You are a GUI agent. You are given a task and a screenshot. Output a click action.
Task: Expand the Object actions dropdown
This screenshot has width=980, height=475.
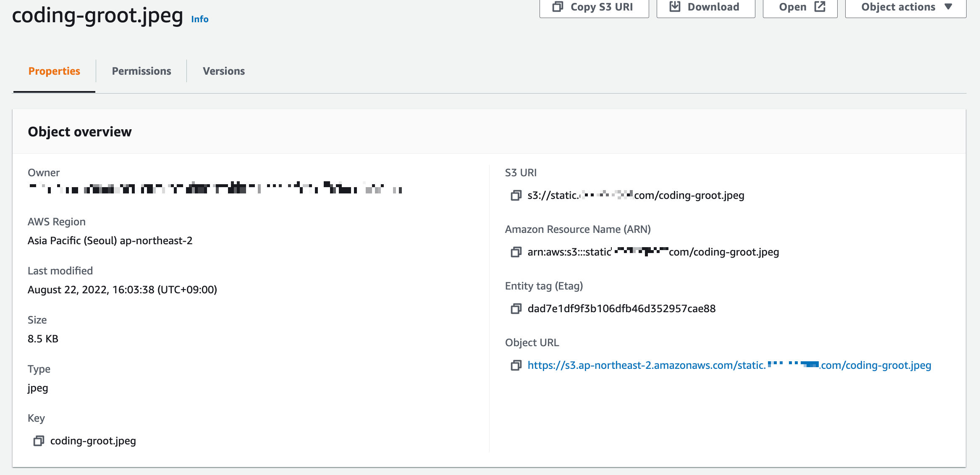click(x=905, y=7)
